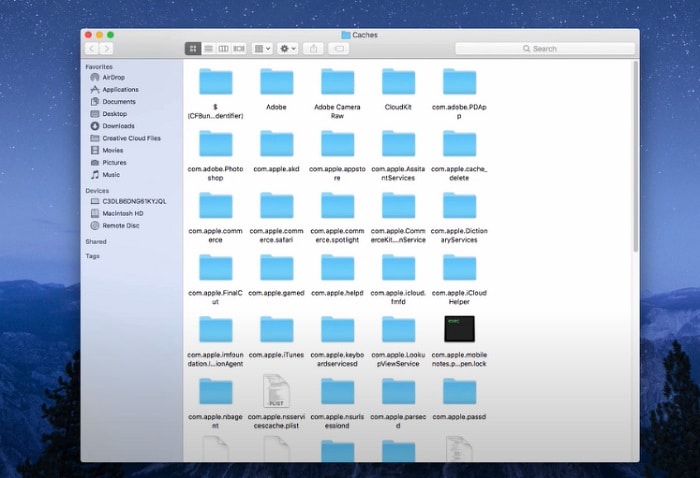Select the com.apple.akd folder
The width and height of the screenshot is (700, 478).
tap(276, 144)
